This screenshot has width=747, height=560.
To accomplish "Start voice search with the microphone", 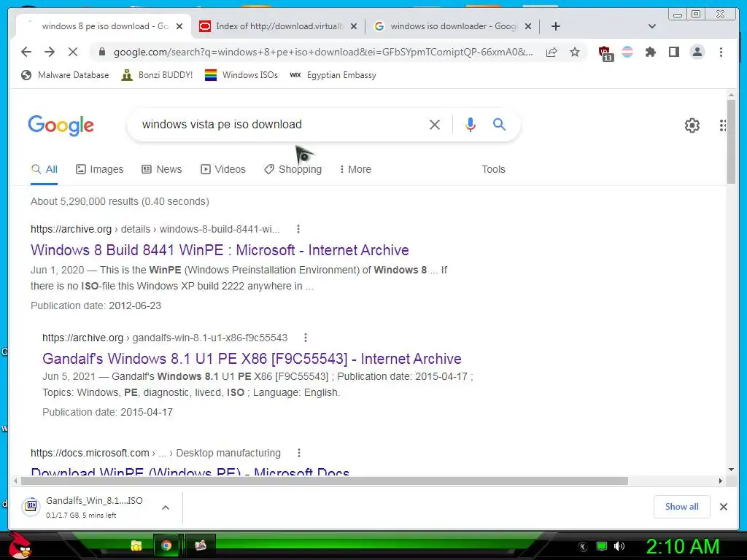I will [x=471, y=124].
